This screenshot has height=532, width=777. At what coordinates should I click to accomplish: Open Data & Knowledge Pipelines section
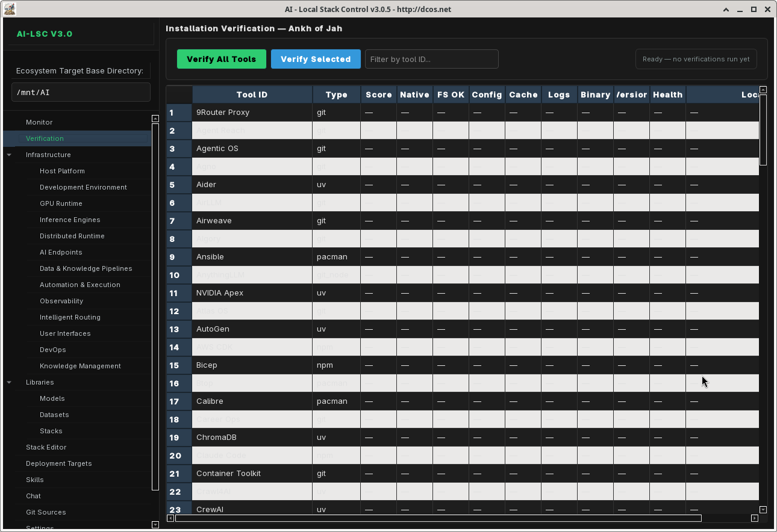86,268
